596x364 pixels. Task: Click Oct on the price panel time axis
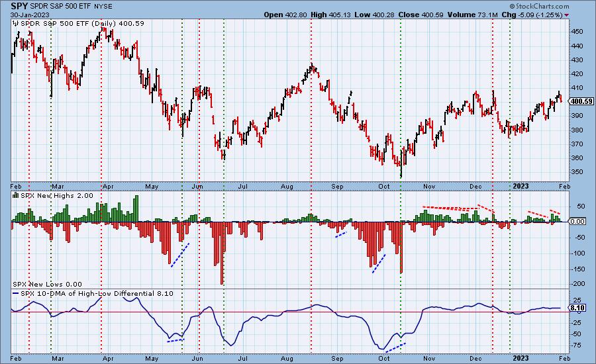pos(384,186)
